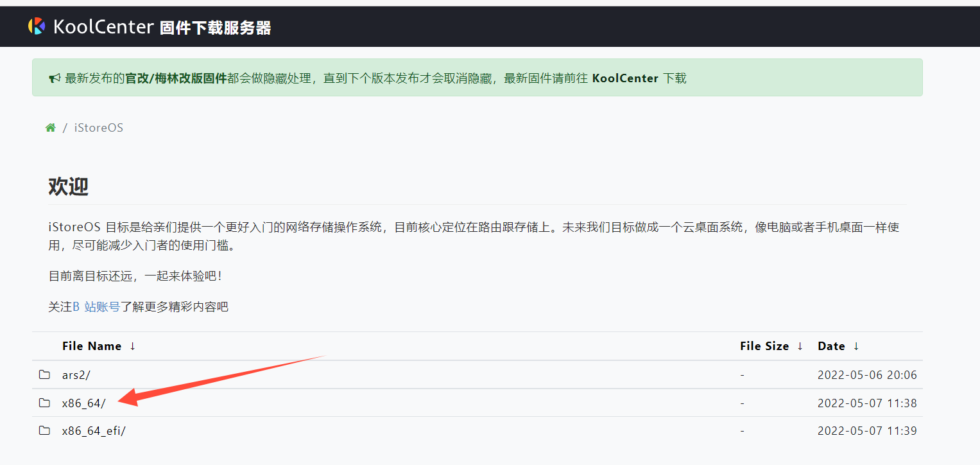The width and height of the screenshot is (980, 465).
Task: Click the folder icon beside x86_64/
Action: (44, 403)
